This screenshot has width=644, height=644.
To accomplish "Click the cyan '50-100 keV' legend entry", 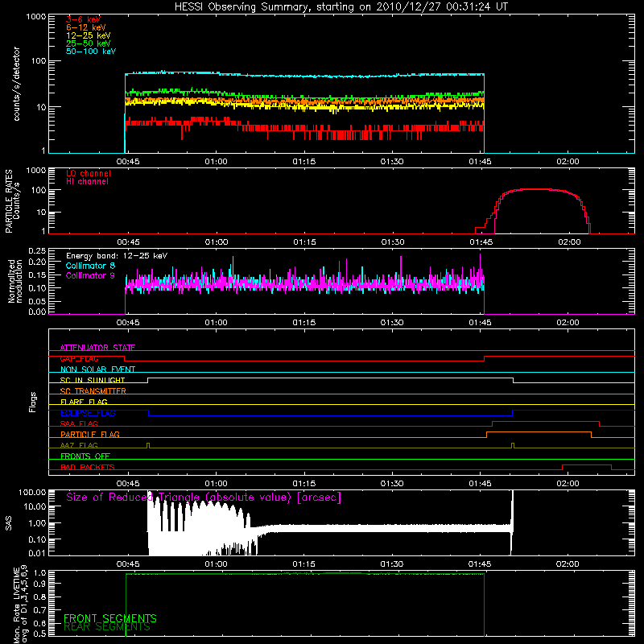I will tap(91, 52).
